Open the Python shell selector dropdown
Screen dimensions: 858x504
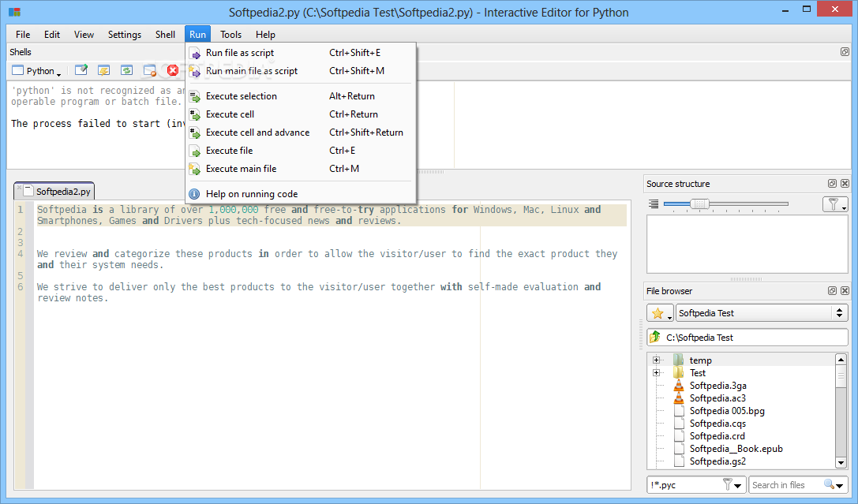[37, 70]
